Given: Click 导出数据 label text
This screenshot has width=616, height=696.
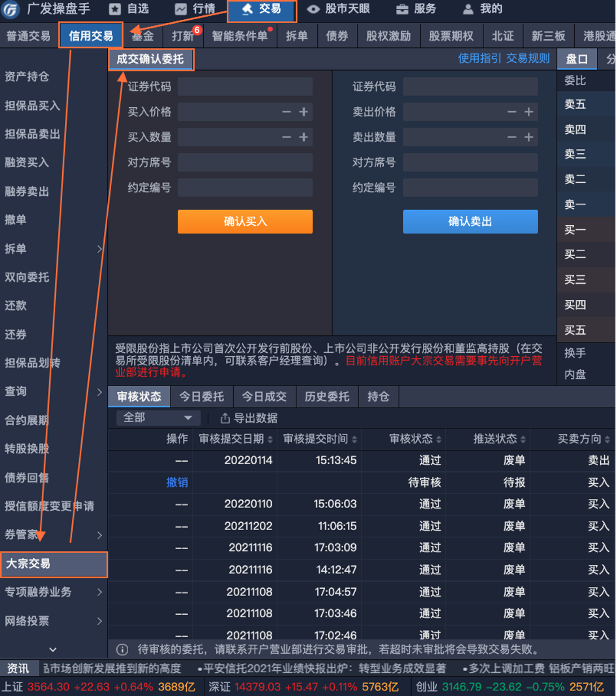Looking at the screenshot, I should [x=256, y=418].
